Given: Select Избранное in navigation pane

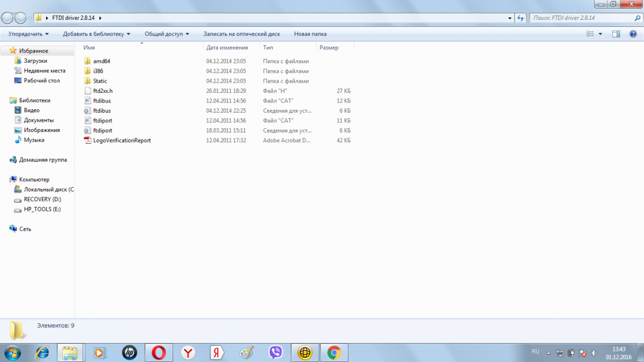Looking at the screenshot, I should click(34, 51).
